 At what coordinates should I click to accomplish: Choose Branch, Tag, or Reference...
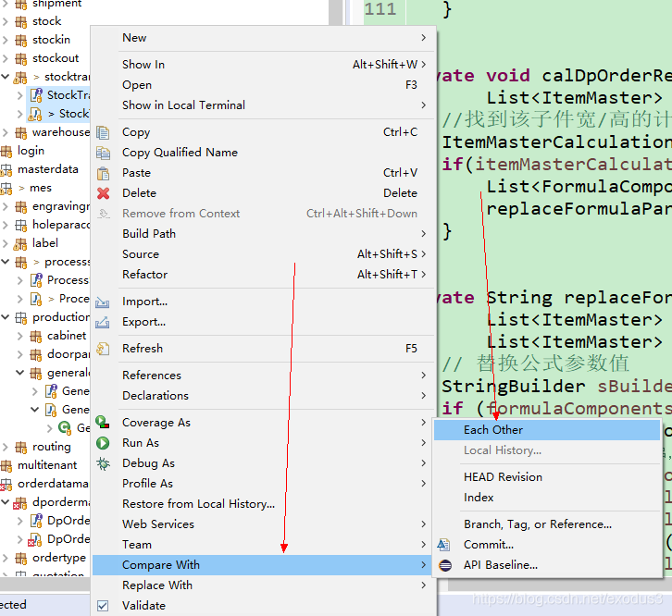pos(547,524)
